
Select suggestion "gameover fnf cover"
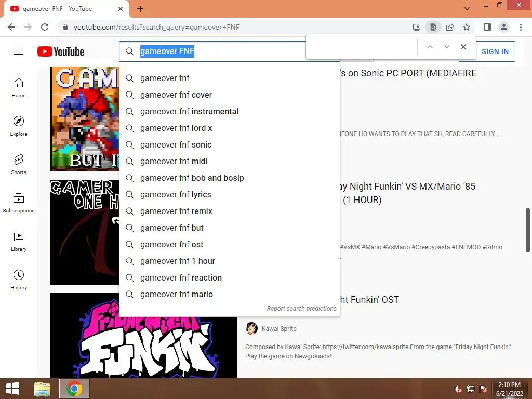click(x=229, y=95)
